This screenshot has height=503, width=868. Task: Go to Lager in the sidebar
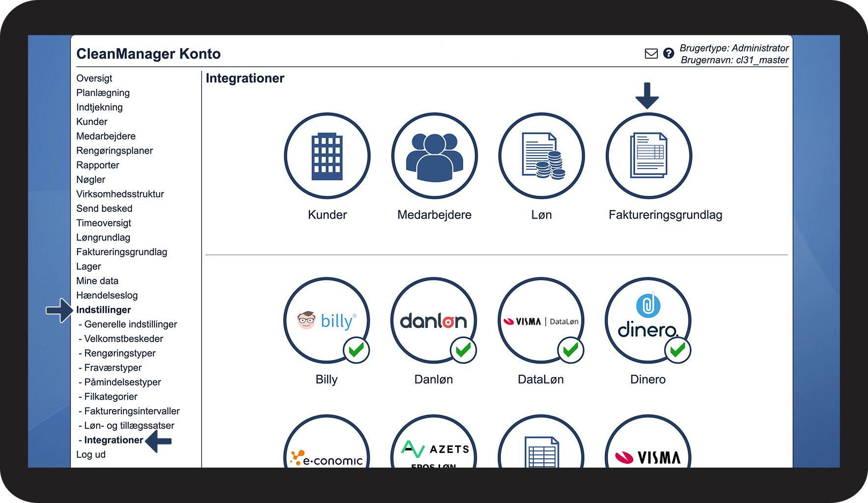(x=89, y=266)
